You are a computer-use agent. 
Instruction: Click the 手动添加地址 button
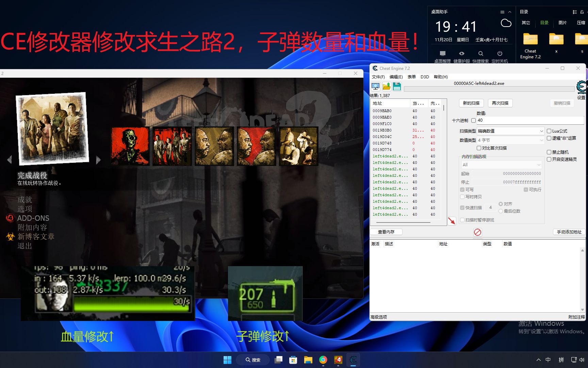coord(569,232)
